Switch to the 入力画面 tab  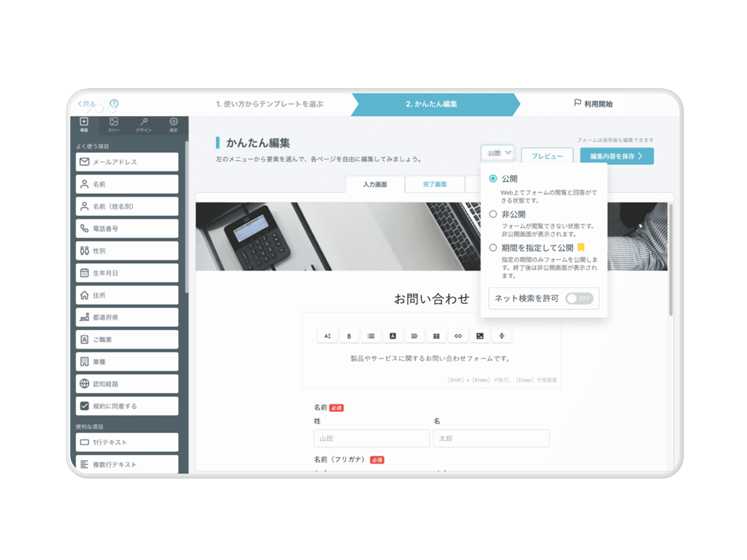click(x=374, y=184)
